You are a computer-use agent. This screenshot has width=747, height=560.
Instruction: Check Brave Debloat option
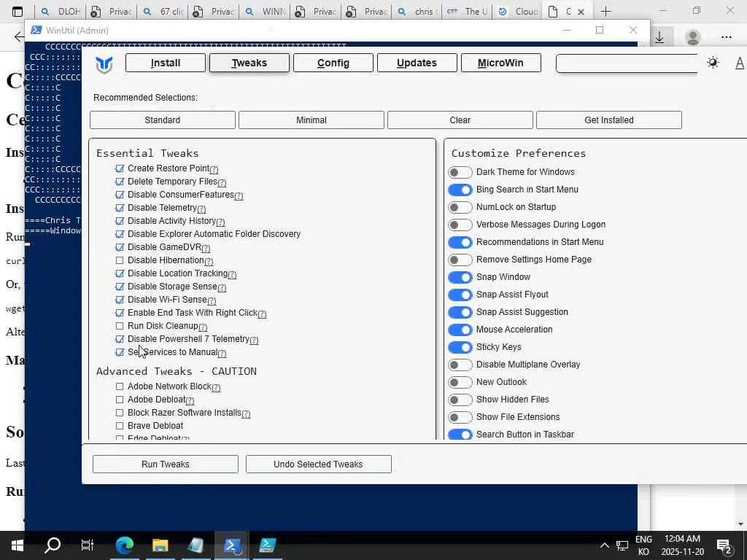click(x=120, y=426)
